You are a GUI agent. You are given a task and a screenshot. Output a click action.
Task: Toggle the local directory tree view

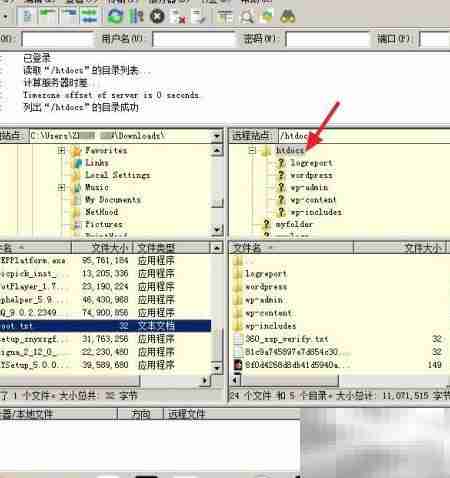(x=48, y=16)
